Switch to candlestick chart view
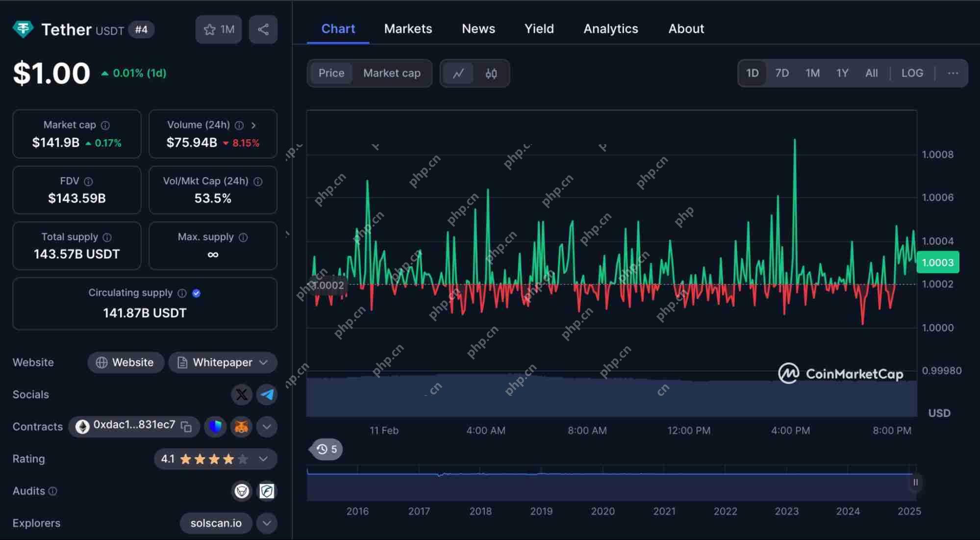 pos(491,73)
